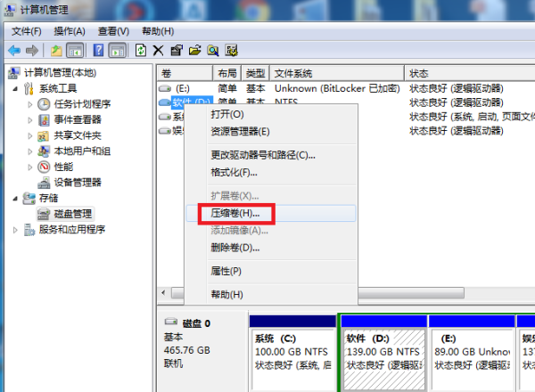Click the Back arrow toolbar icon
535x392 pixels.
point(14,51)
